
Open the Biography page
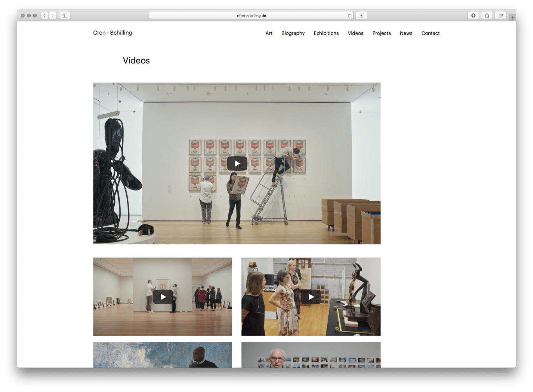(x=293, y=33)
